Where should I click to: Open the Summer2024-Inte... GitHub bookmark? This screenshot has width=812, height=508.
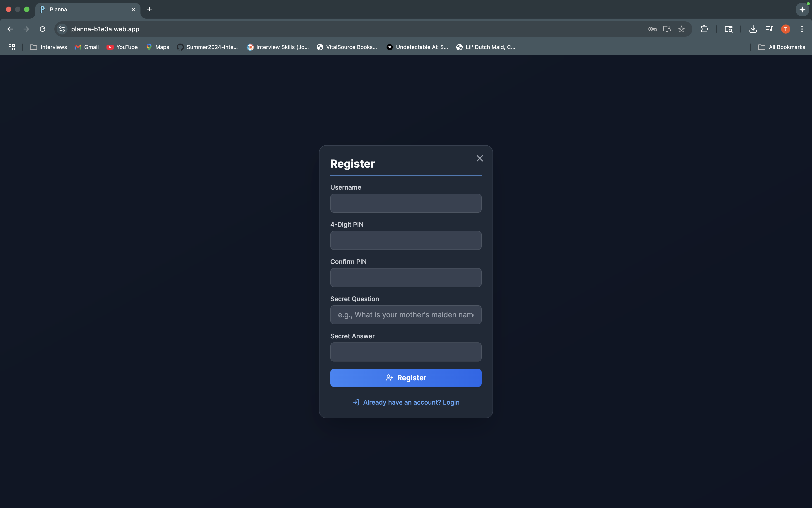207,47
